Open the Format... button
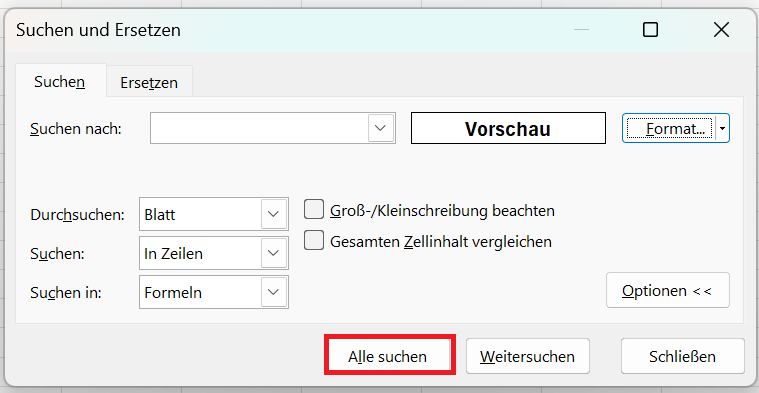Viewport: 759px width, 393px height. click(x=669, y=129)
